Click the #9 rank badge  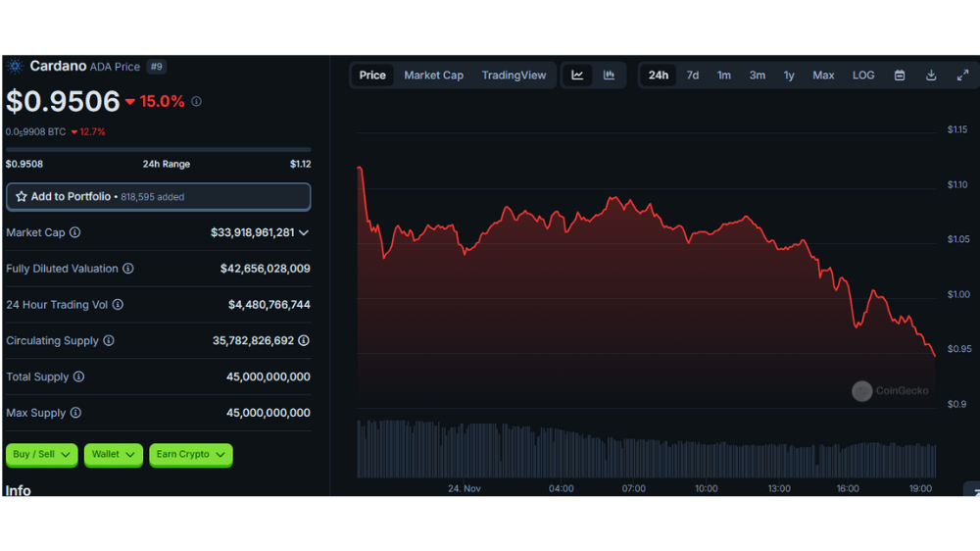point(156,67)
